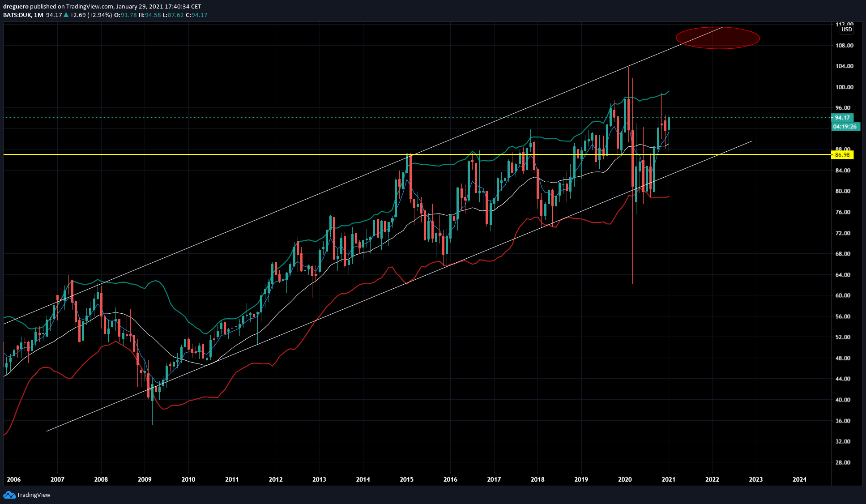Click the 72.00 price axis label

click(x=843, y=233)
